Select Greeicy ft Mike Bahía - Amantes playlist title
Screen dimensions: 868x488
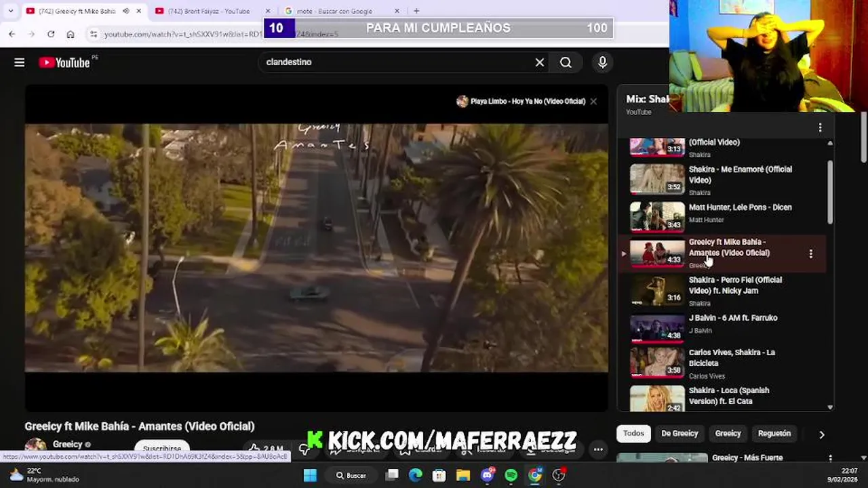coord(730,247)
